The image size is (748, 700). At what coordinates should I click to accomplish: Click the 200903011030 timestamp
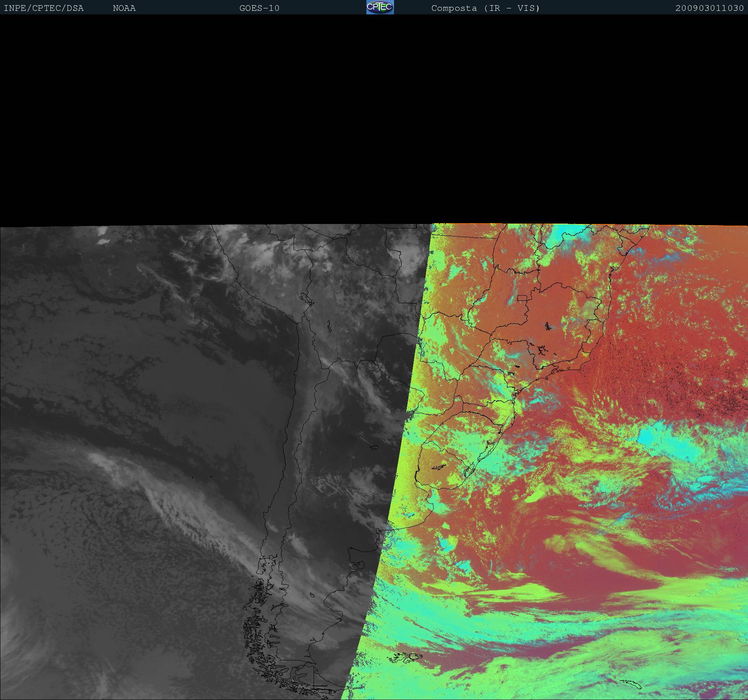710,8
